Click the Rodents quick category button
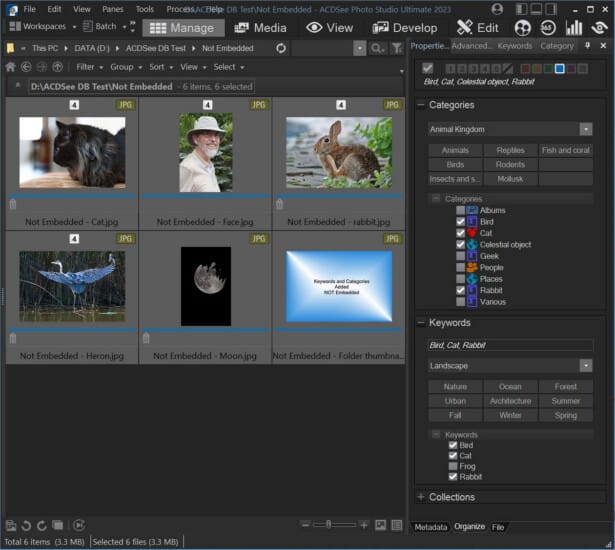 point(510,165)
